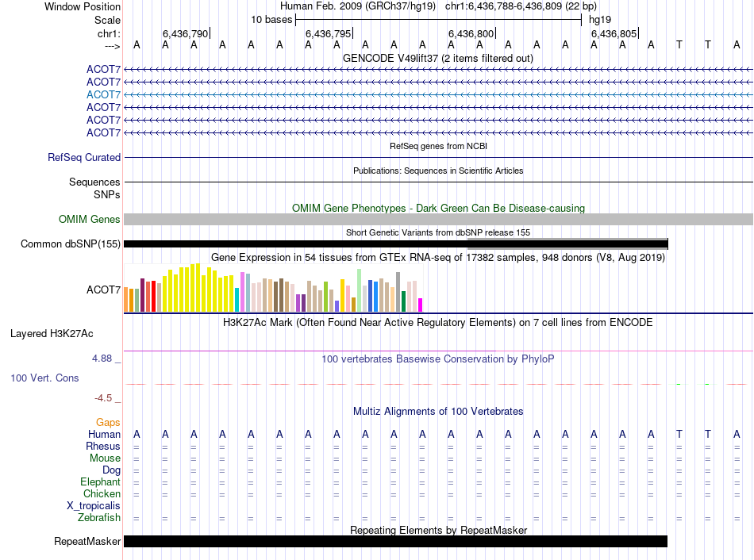This screenshot has height=560, width=754.
Task: Click the light blue ACOT7 transcript label
Action: (103, 94)
